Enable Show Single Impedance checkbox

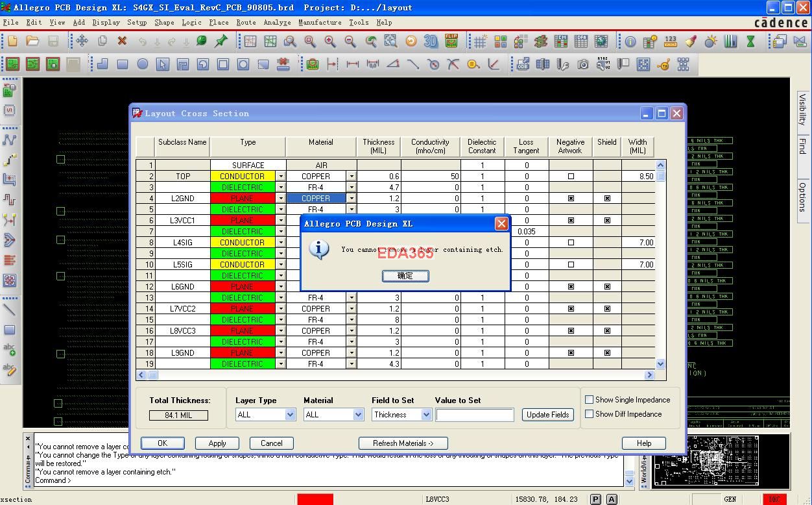click(x=589, y=399)
